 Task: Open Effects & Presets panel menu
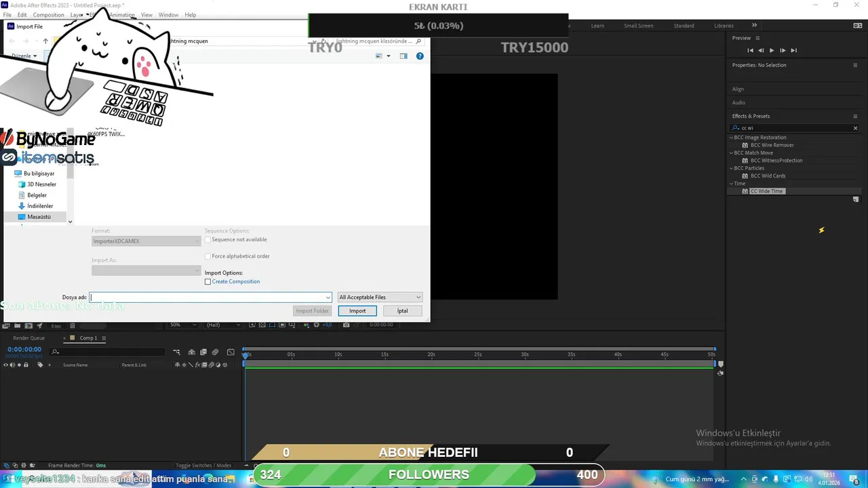coord(855,116)
